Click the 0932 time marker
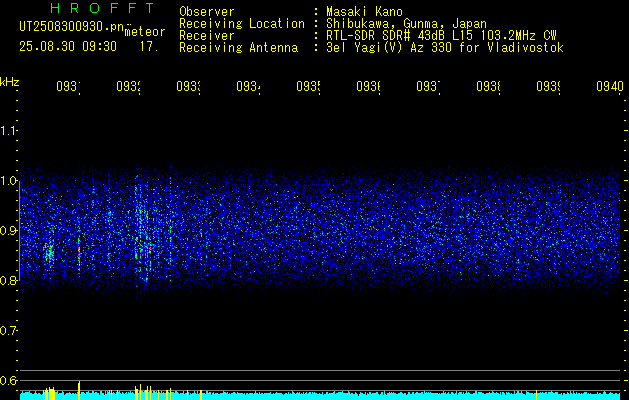Viewport: 629px width, 400px height. [128, 87]
